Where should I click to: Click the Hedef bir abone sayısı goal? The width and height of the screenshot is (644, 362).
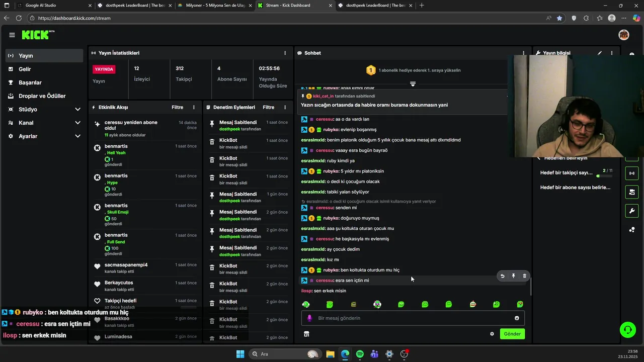pos(575,188)
